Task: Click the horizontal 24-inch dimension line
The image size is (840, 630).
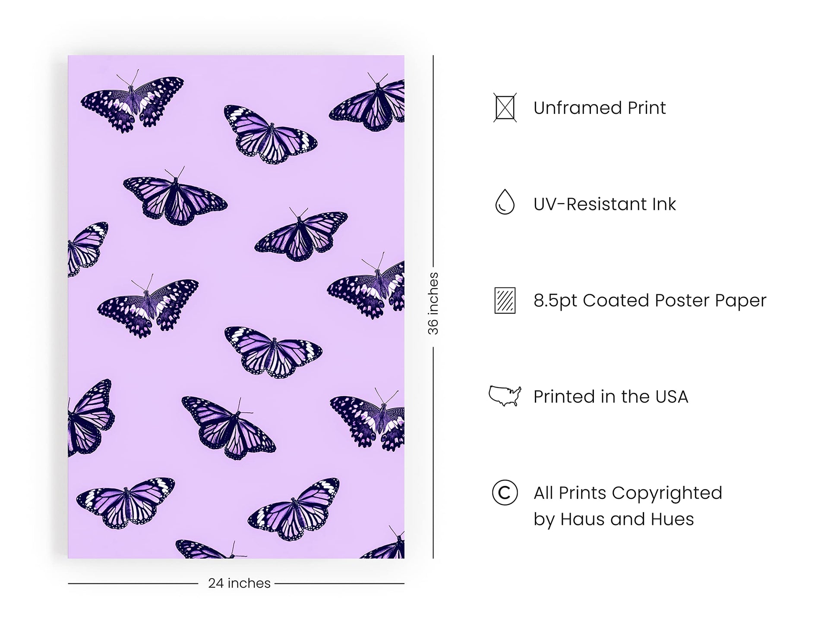Action: [129, 584]
